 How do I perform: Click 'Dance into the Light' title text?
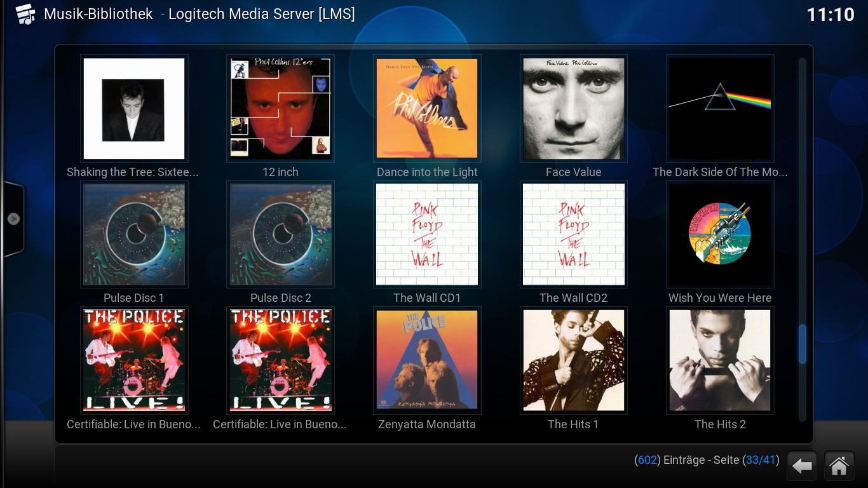coord(427,172)
